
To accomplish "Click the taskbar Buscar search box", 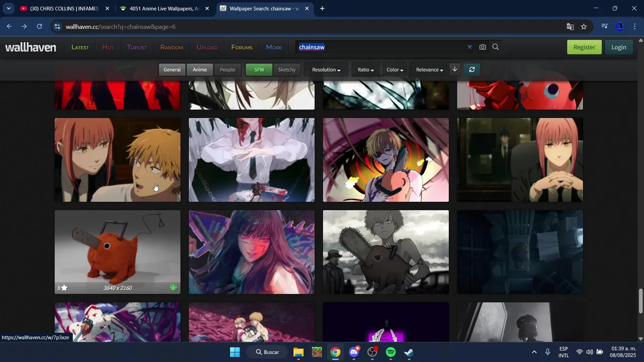I will click(x=266, y=352).
